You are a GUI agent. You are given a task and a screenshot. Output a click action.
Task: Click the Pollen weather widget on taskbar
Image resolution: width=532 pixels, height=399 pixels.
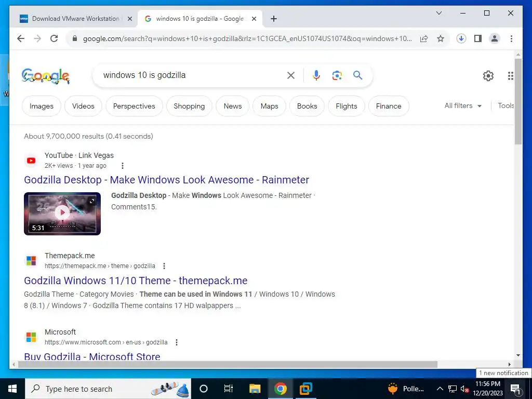pos(406,389)
